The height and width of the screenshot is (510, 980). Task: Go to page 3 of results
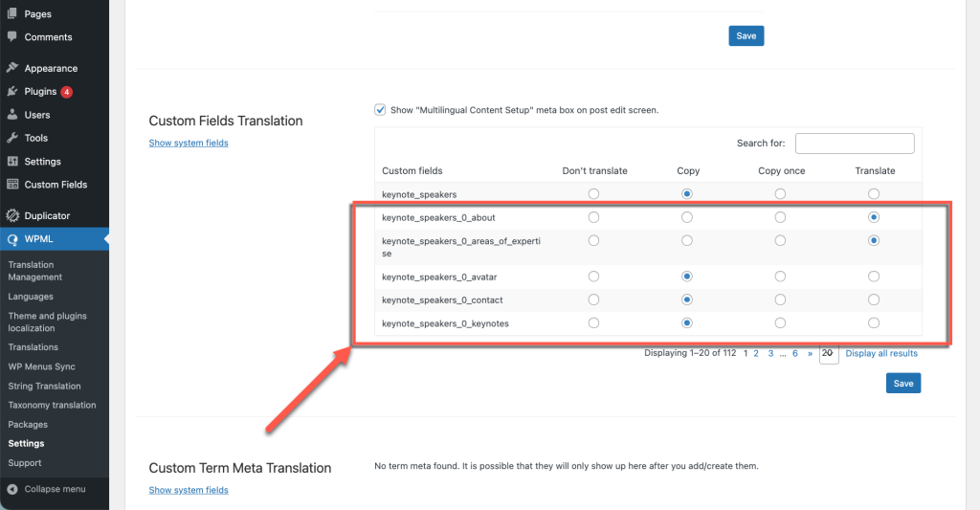(770, 353)
